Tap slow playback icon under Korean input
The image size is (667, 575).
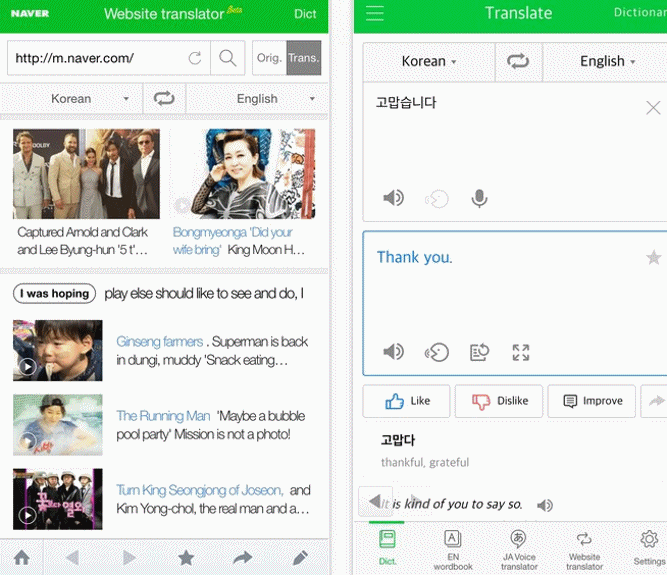click(x=436, y=199)
